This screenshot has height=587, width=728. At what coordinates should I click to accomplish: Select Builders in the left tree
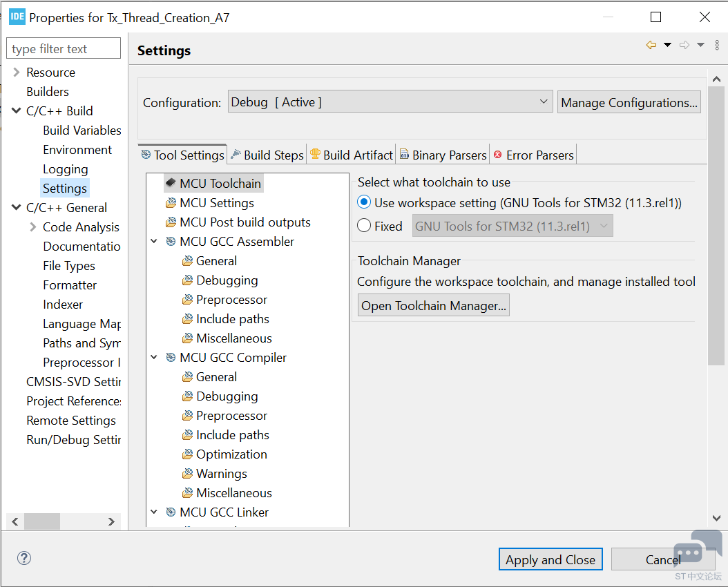coord(48,91)
